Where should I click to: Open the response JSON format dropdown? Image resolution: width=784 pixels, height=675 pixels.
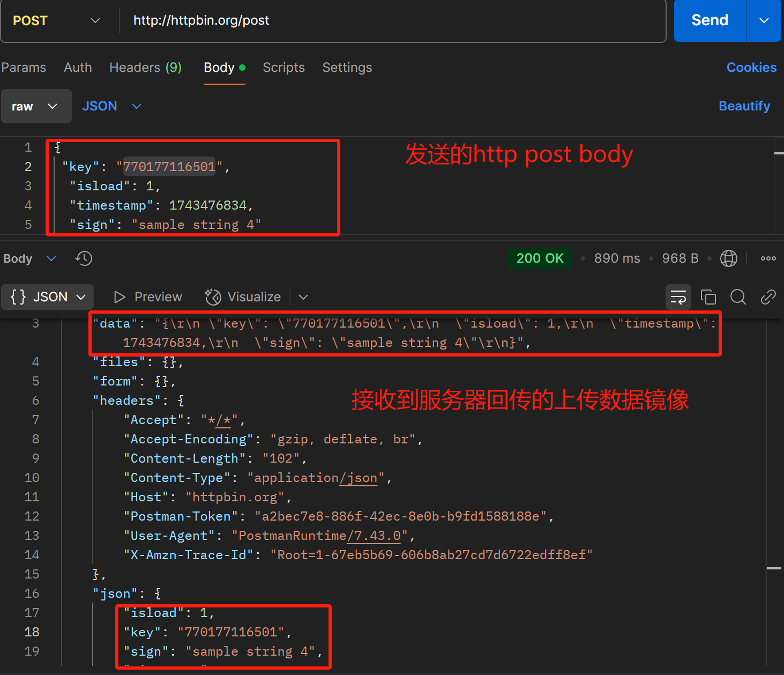point(48,297)
